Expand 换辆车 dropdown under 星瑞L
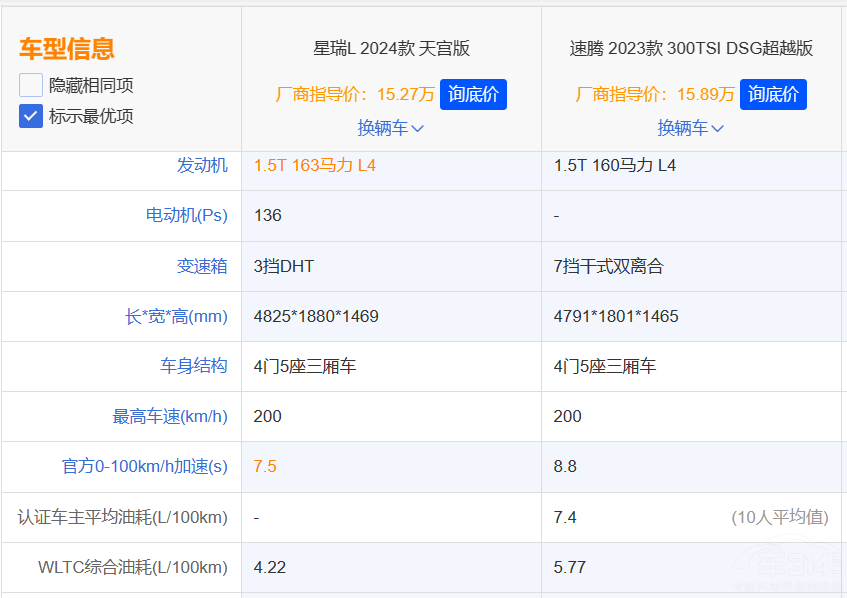Image resolution: width=847 pixels, height=598 pixels. coord(391,128)
